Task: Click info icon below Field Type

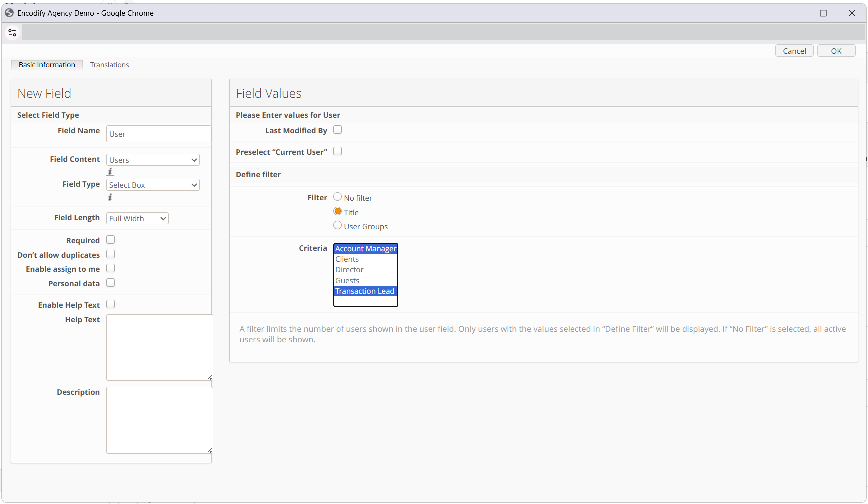Action: (x=110, y=197)
